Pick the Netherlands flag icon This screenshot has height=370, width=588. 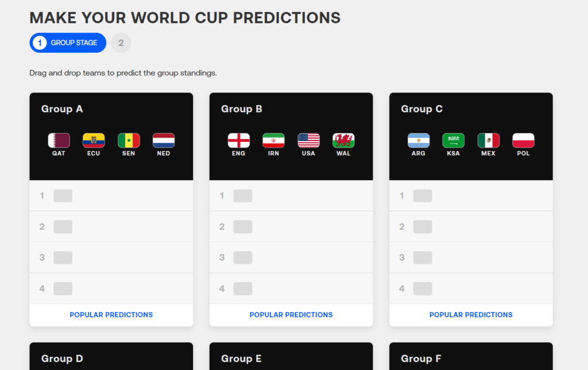pos(164,141)
